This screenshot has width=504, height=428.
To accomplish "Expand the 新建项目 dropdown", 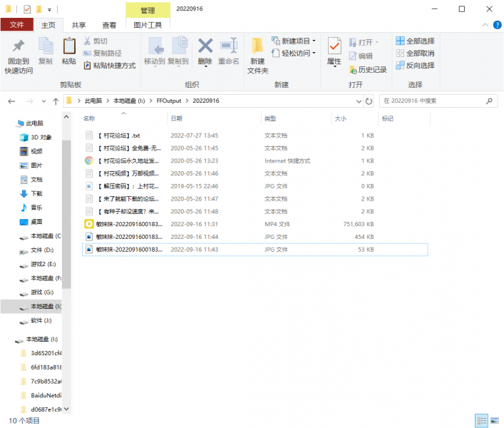I will click(314, 41).
